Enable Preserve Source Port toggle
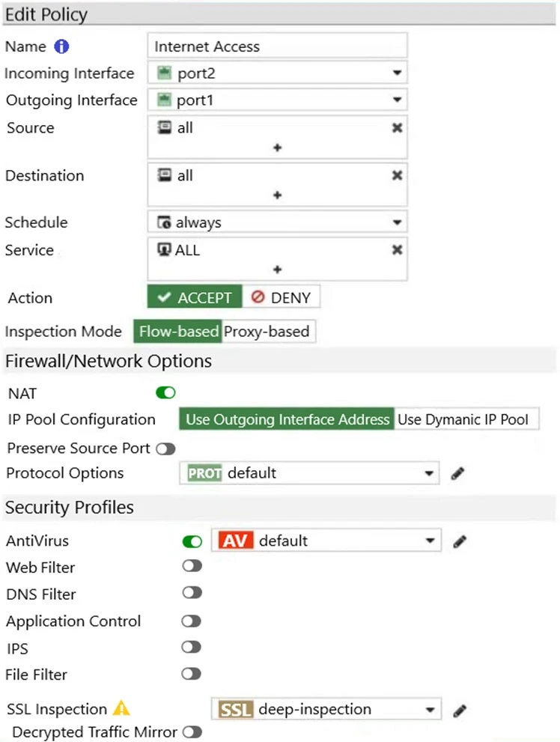This screenshot has width=560, height=742. [165, 448]
